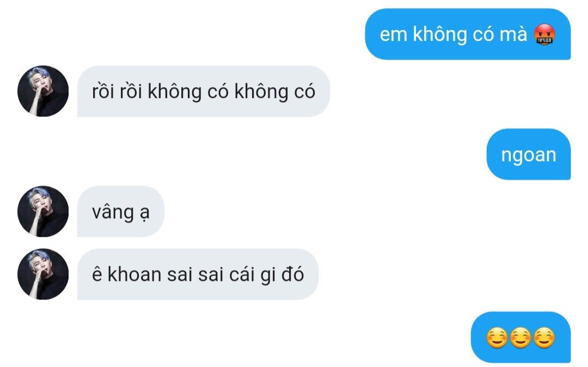Click avatar beside "ê khoan sai sai" message
Viewport: 588px width, 367px height.
[x=43, y=274]
